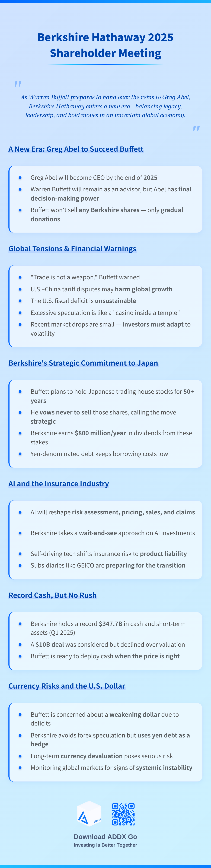Select the bullet beside "Greg Abel will become CEO"
Image resolution: width=211 pixels, height=868 pixels.
(x=20, y=178)
